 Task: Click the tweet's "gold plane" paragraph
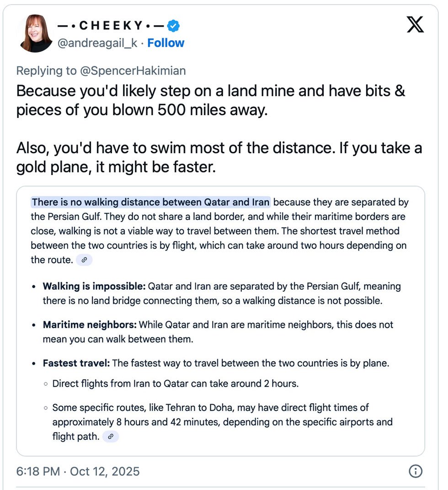point(219,158)
